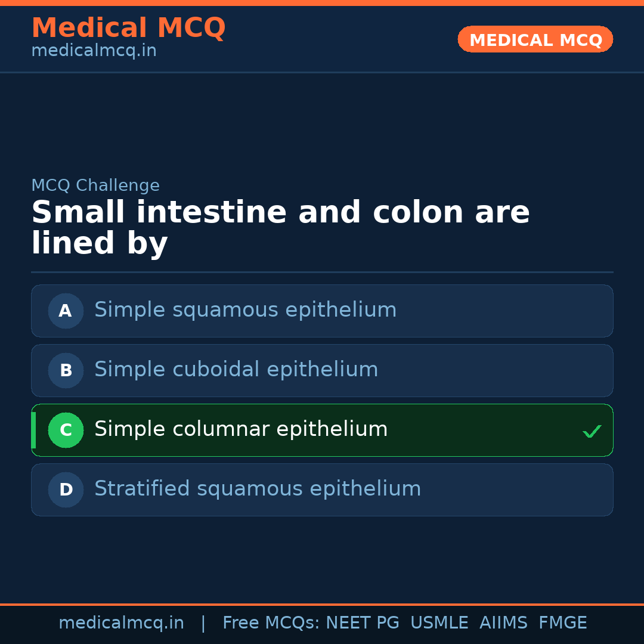Select Simple cuboidal epithelium answer

pos(236,370)
